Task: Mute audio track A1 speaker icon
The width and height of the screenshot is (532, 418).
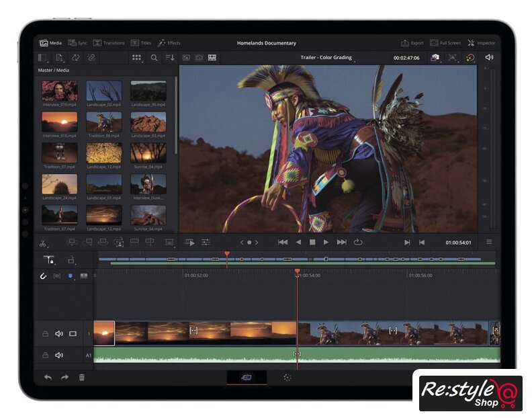Action: click(59, 355)
